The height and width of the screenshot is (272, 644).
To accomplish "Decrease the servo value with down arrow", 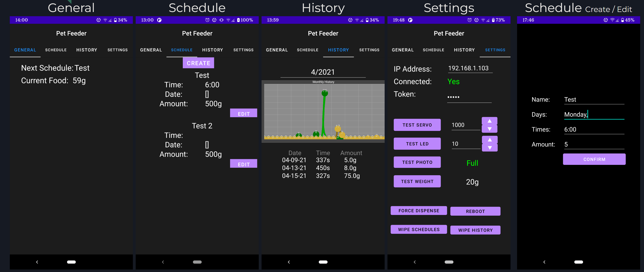I will click(489, 129).
